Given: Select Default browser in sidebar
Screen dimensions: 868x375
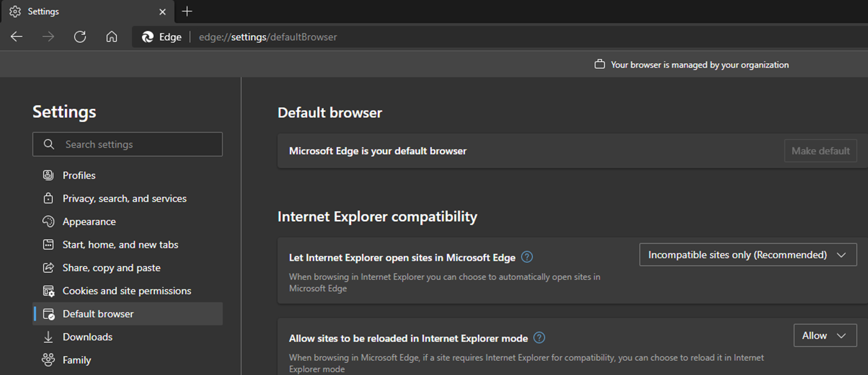Looking at the screenshot, I should pos(128,314).
